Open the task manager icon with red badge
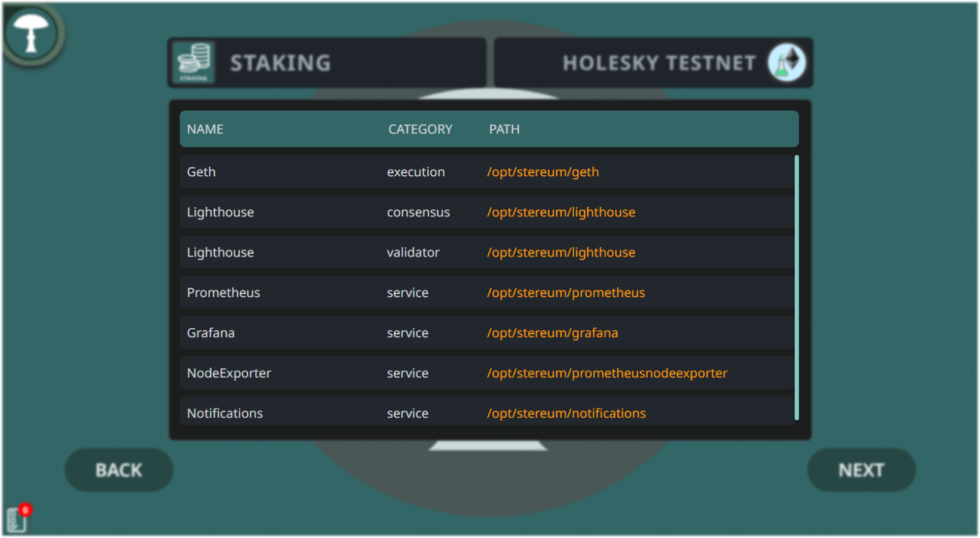980x538 pixels. click(19, 518)
